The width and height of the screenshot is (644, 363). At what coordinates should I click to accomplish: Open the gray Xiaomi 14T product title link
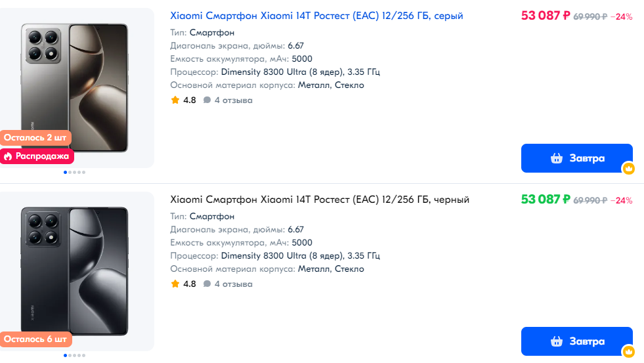pos(316,16)
